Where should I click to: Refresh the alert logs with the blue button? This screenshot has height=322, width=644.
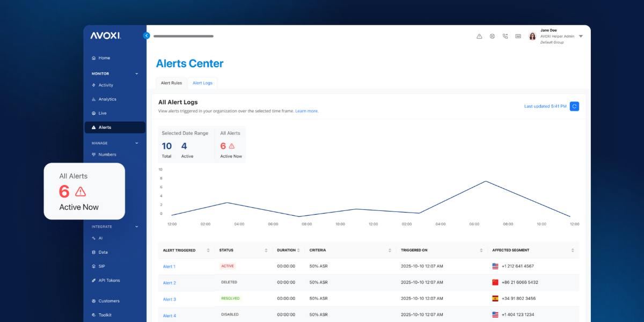coord(574,106)
